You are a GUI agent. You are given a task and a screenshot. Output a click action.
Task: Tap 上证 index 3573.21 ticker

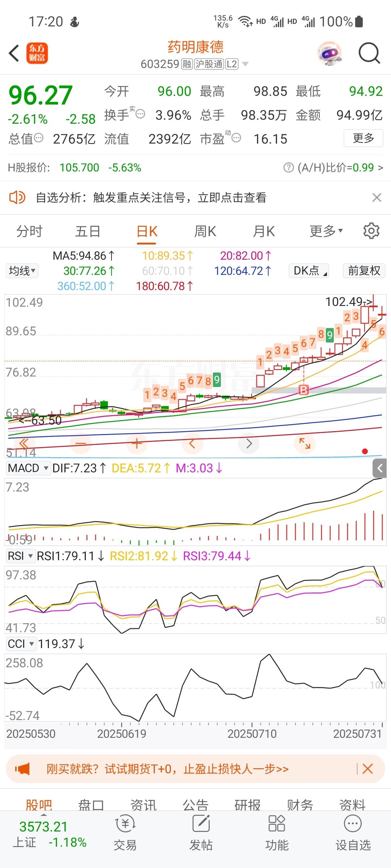pos(50,834)
